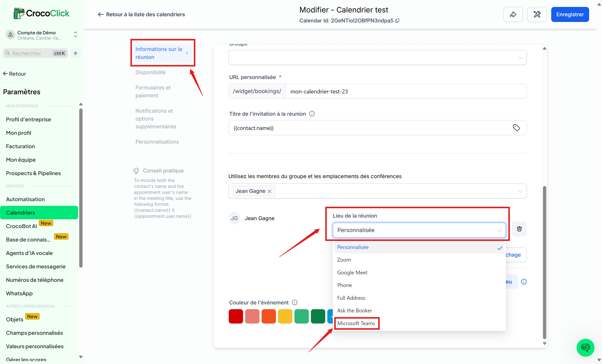Click the URL personnalisée input field

(406, 91)
